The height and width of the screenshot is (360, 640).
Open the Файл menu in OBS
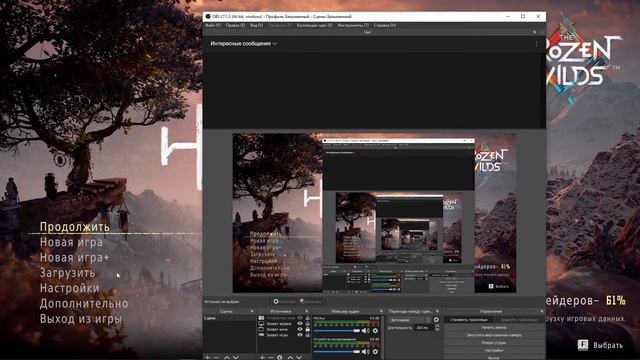[213, 25]
